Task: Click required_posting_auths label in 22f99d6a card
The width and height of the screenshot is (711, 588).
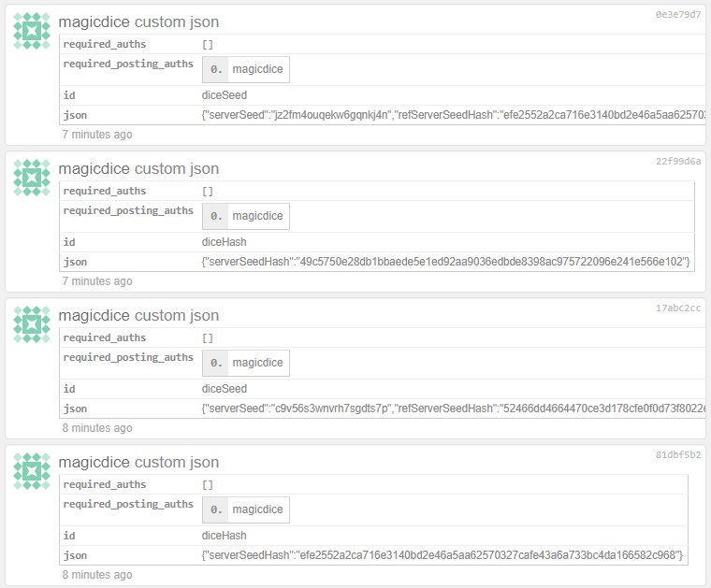Action: pyautogui.click(x=128, y=210)
